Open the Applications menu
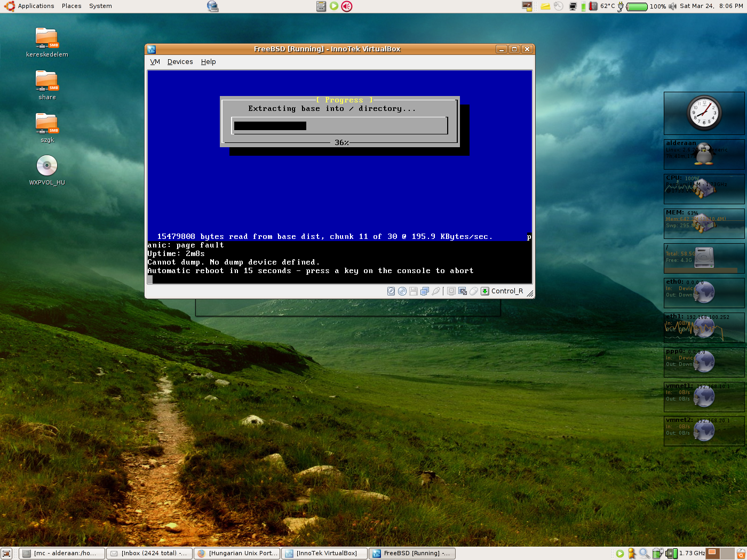This screenshot has width=747, height=560. coord(36,6)
